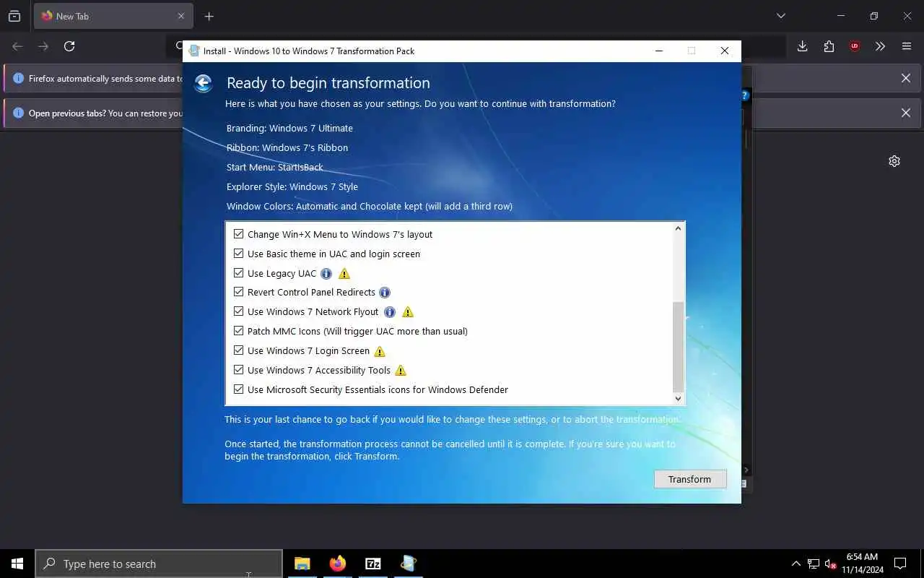Click scroll up arrow in options list

678,229
